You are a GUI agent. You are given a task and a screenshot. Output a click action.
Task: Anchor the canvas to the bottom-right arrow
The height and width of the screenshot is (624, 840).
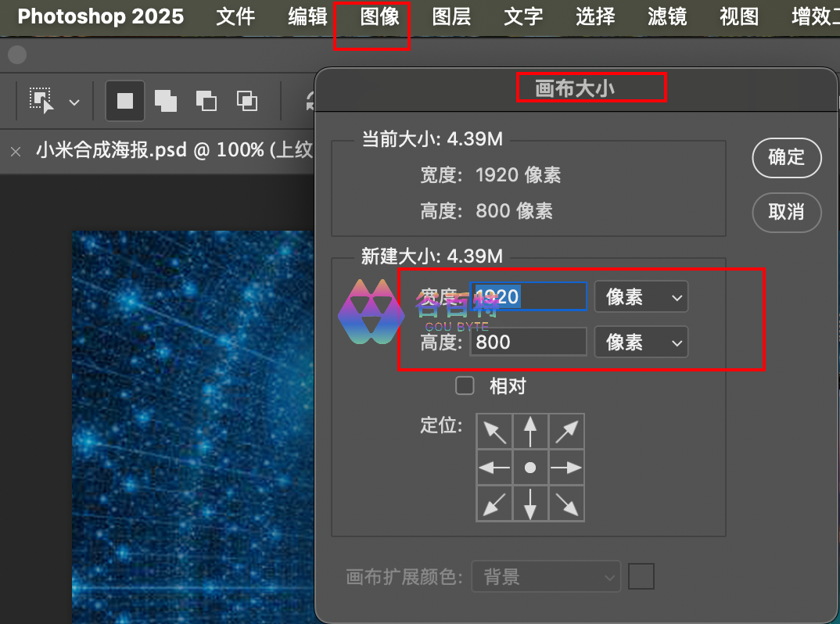tap(566, 504)
